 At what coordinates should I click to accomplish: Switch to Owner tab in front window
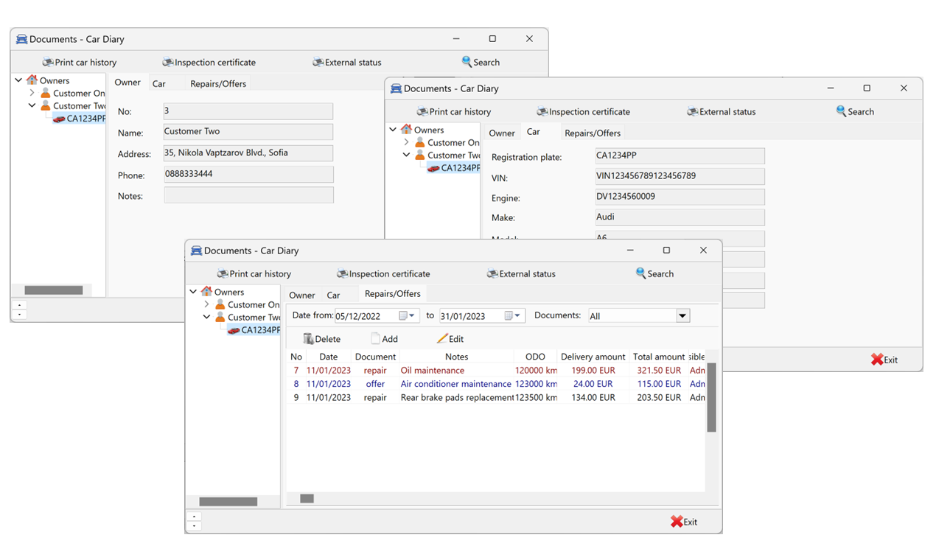(x=302, y=295)
